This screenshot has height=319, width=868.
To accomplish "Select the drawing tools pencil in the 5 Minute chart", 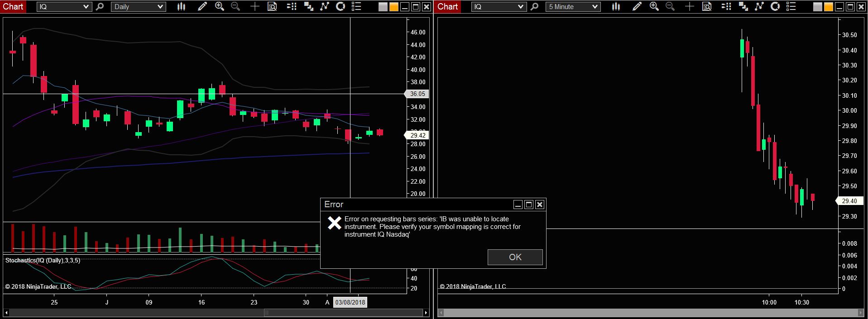I will [x=637, y=7].
